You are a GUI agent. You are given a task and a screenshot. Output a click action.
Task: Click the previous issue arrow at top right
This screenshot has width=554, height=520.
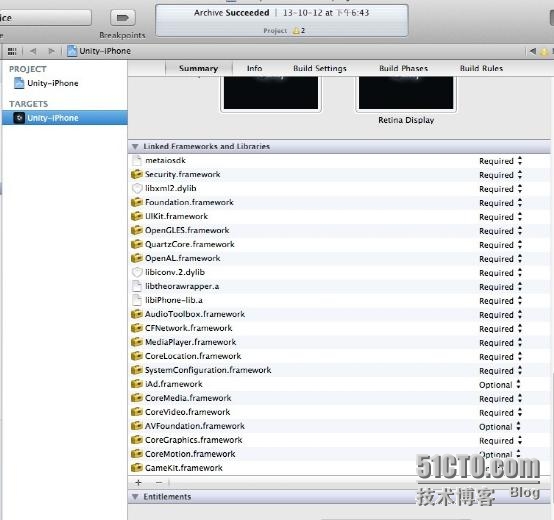pyautogui.click(x=532, y=51)
